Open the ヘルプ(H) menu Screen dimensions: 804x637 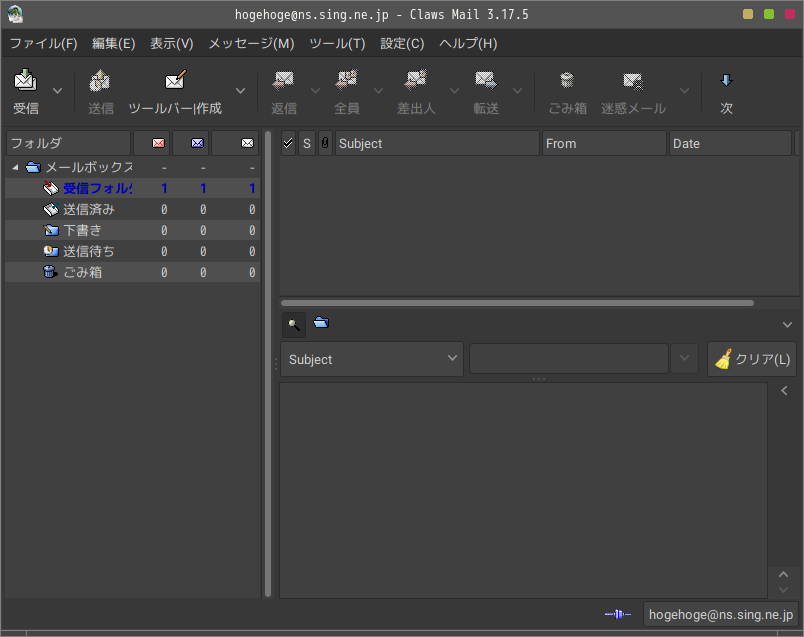tap(468, 44)
